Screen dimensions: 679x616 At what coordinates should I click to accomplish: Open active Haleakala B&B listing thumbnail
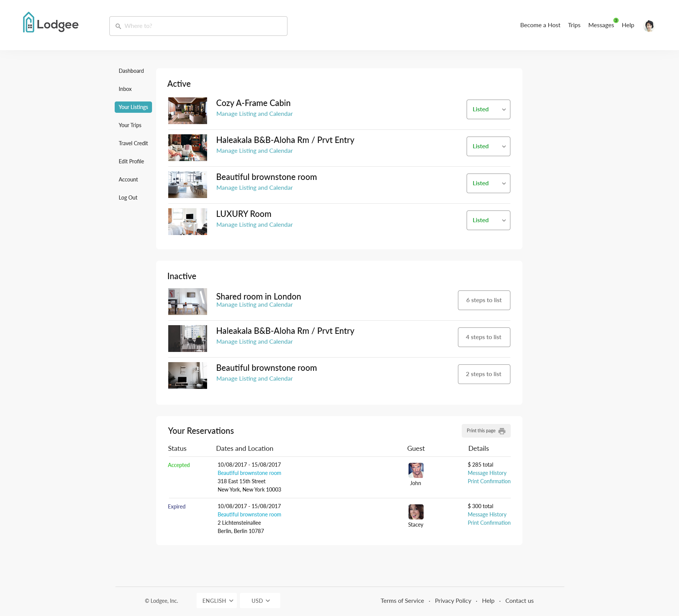click(x=187, y=148)
